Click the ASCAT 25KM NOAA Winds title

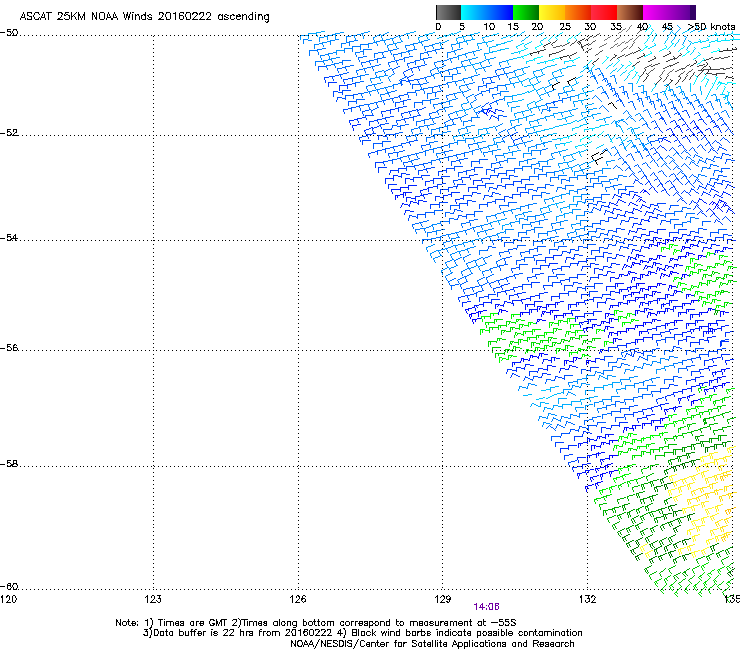144,17
